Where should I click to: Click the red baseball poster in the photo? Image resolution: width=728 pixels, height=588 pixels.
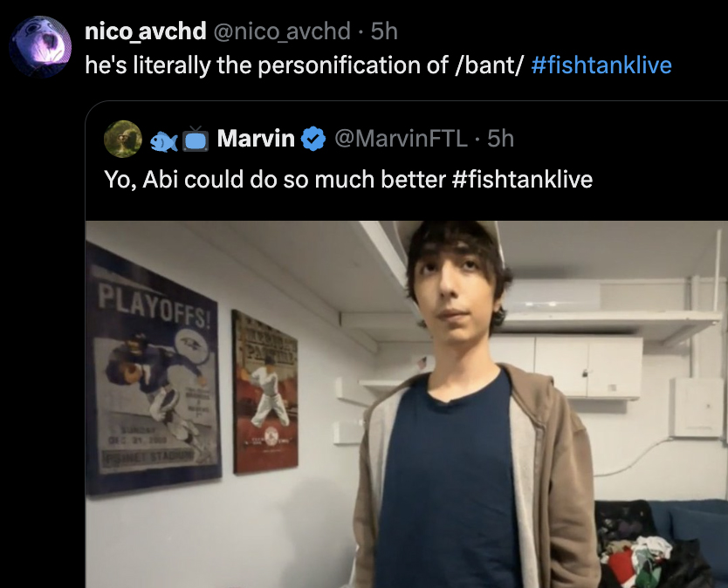click(265, 393)
